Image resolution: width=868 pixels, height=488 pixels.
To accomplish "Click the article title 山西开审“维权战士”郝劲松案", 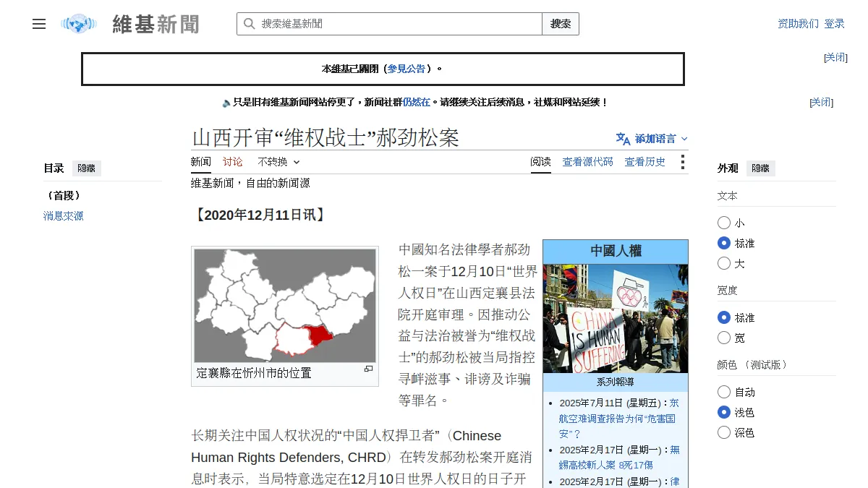I will (x=325, y=138).
